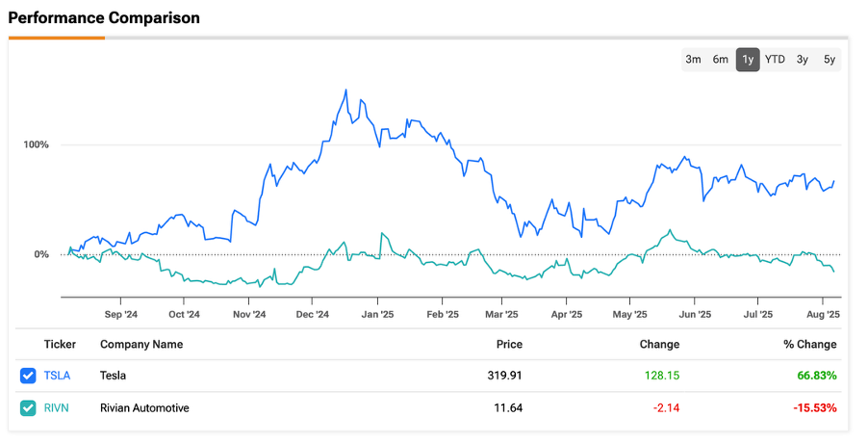Click the Performance Comparison heading

104,17
